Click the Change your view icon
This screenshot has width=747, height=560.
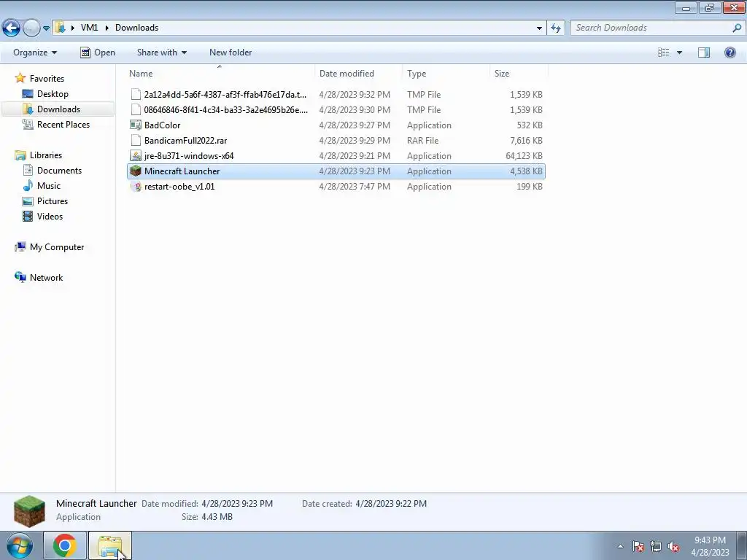coord(664,52)
